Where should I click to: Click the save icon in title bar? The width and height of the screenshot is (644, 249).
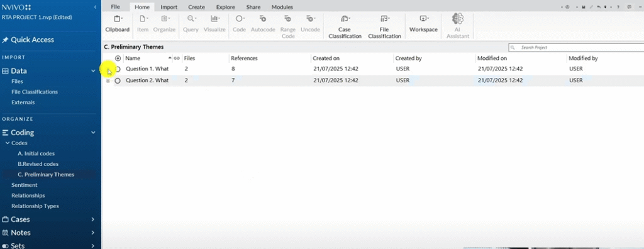583,7
